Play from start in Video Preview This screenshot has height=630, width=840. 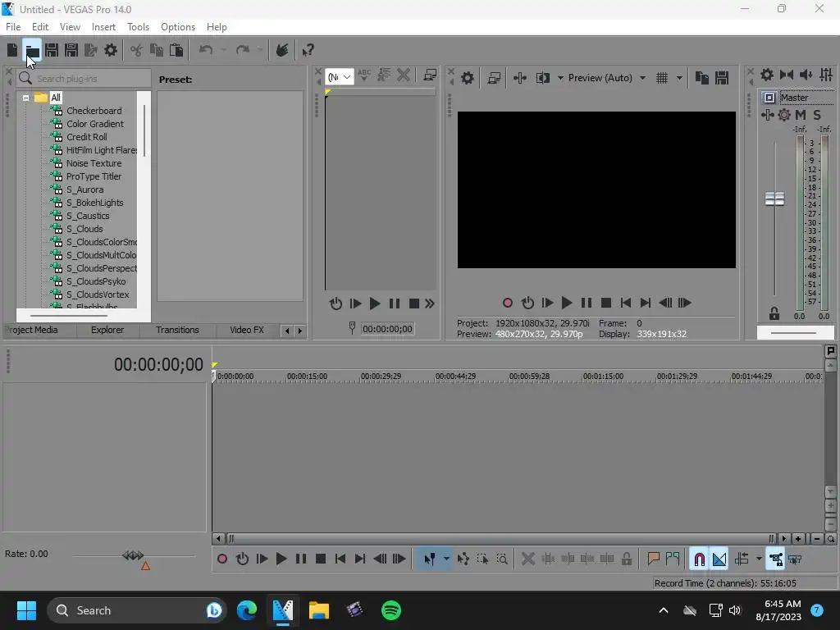pos(547,304)
